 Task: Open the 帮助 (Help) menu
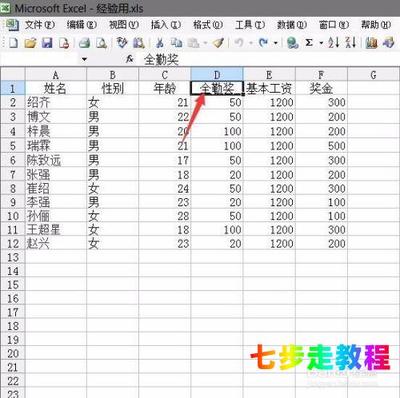pos(376,25)
